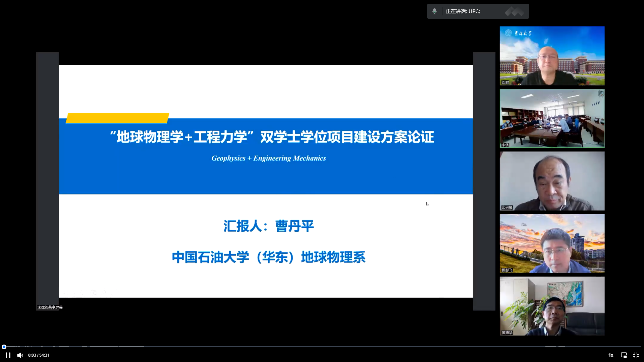The width and height of the screenshot is (644, 362).
Task: Click the Geophysics + Engineering Mechanics subtitle
Action: (x=268, y=158)
